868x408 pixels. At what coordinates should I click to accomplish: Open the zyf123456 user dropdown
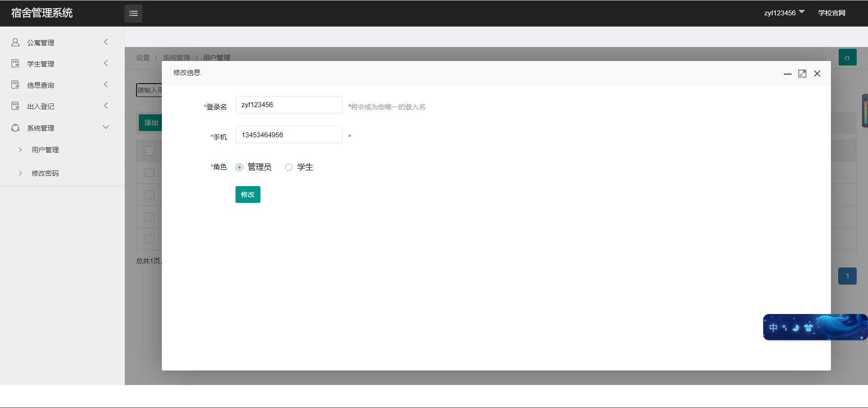tap(784, 13)
